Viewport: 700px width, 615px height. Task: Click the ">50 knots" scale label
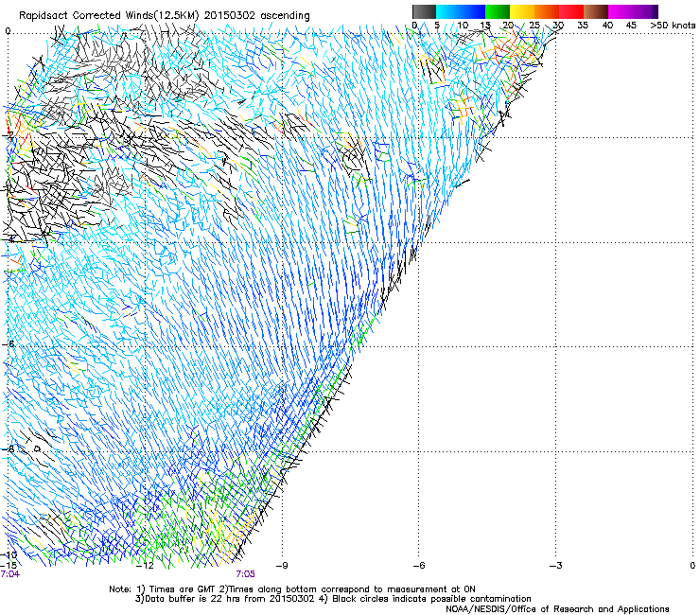coord(673,25)
